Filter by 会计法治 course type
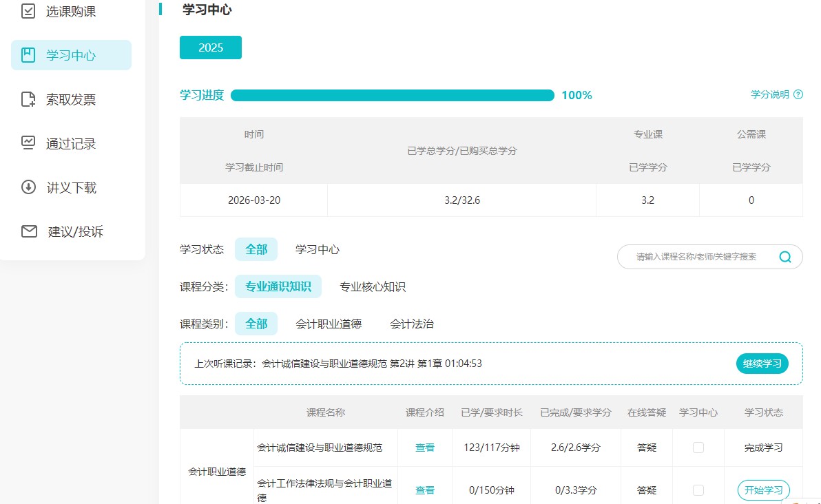The width and height of the screenshot is (821, 504). (x=412, y=324)
